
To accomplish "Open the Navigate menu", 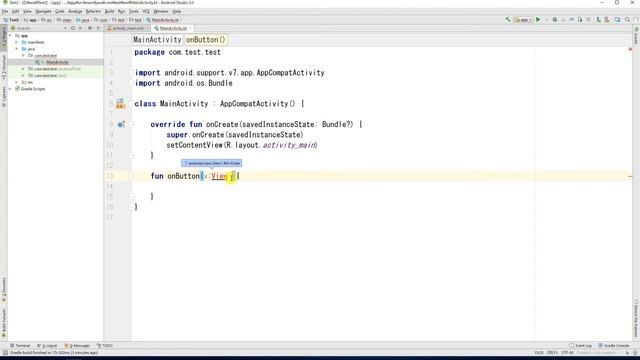I will pos(43,11).
